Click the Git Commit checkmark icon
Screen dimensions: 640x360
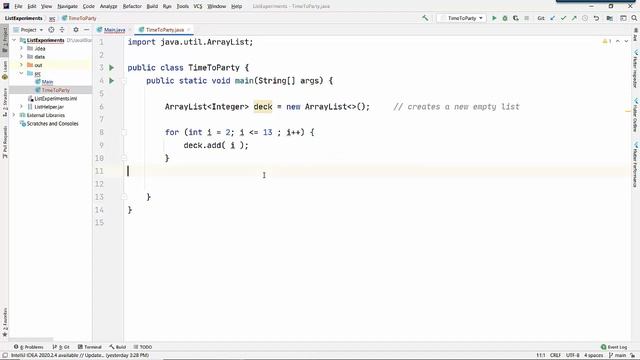pos(563,18)
